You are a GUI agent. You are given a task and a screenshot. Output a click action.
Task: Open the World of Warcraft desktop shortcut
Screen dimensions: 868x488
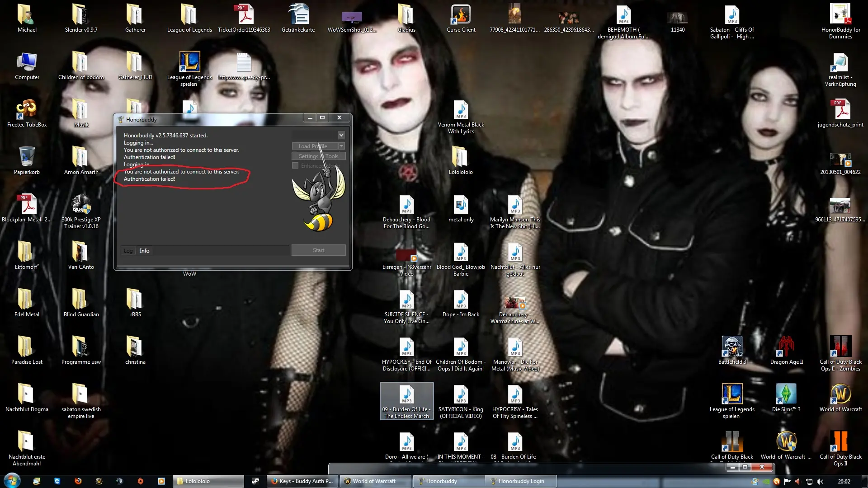840,398
